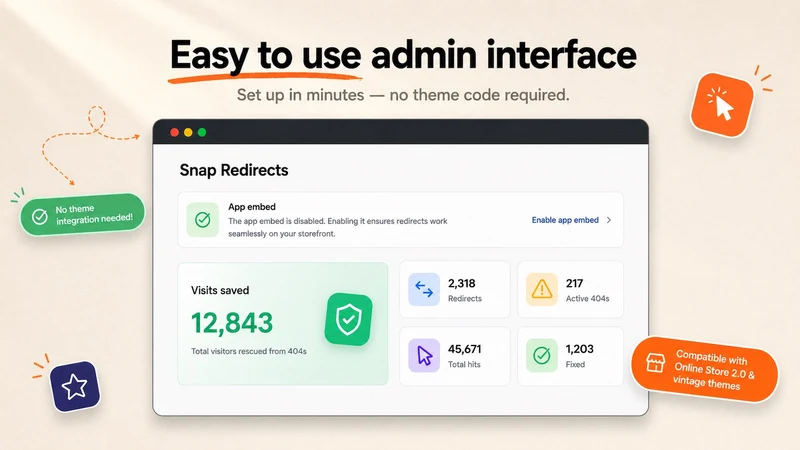Click the navy star icon badge
Viewport: 800px width, 450px height.
click(75, 386)
